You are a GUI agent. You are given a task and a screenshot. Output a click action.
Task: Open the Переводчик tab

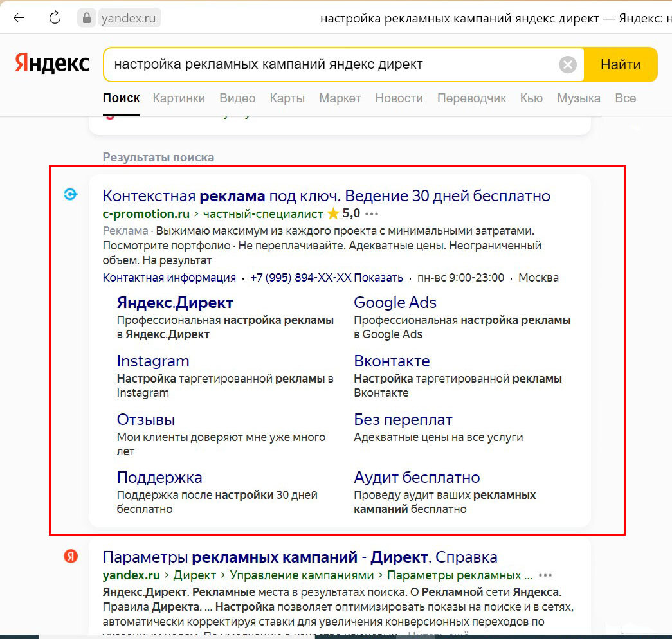coord(471,98)
